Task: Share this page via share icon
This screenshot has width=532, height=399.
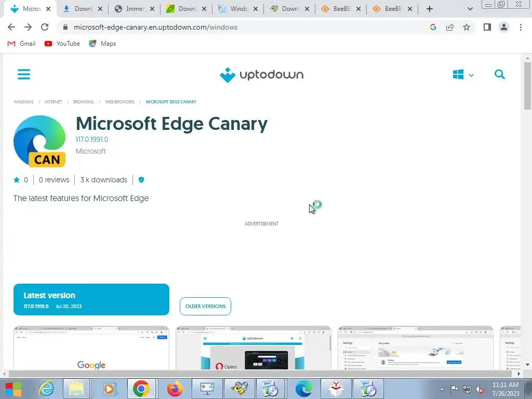Action: click(450, 27)
